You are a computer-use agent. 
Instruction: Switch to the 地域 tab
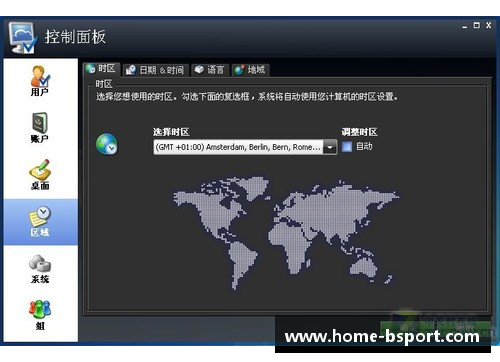[250, 70]
